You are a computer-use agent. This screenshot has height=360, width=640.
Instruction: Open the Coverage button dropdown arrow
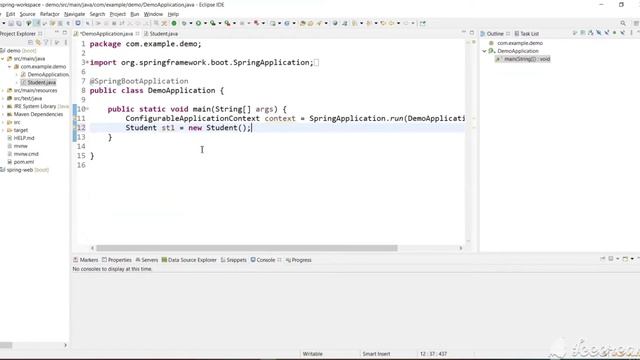[x=220, y=23]
